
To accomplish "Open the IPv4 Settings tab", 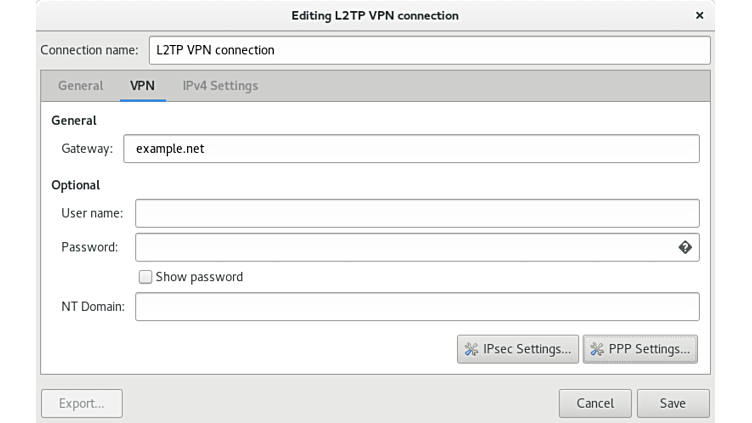I will coord(220,86).
